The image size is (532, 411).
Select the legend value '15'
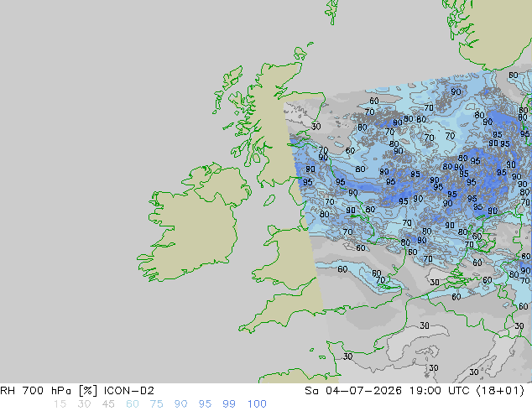point(60,404)
